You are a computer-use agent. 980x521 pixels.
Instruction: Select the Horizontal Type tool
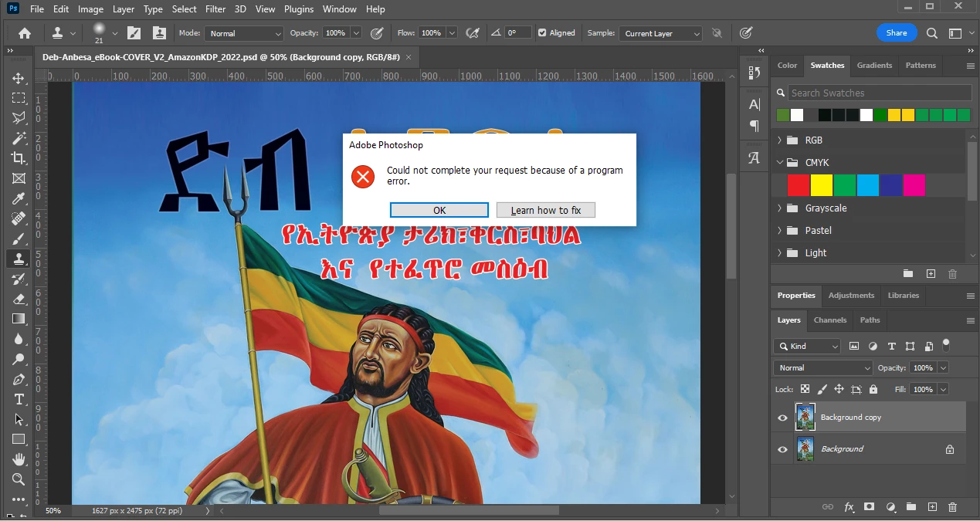click(19, 399)
